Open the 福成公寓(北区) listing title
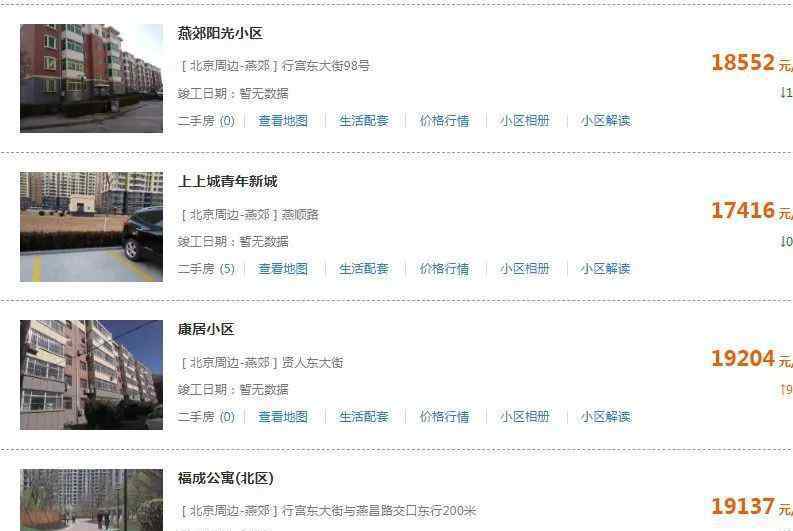 pyautogui.click(x=226, y=478)
